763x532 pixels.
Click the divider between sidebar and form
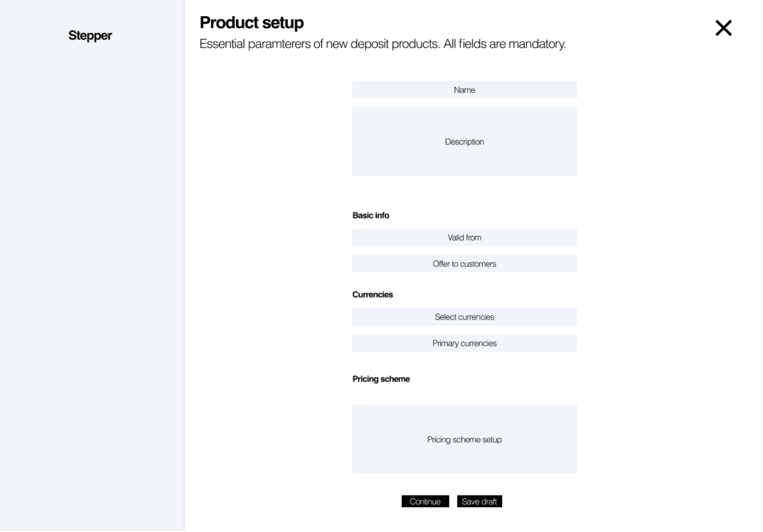tap(184, 265)
